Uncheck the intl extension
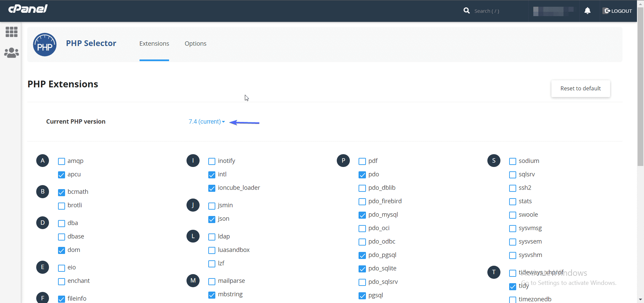The image size is (644, 303). (x=212, y=175)
